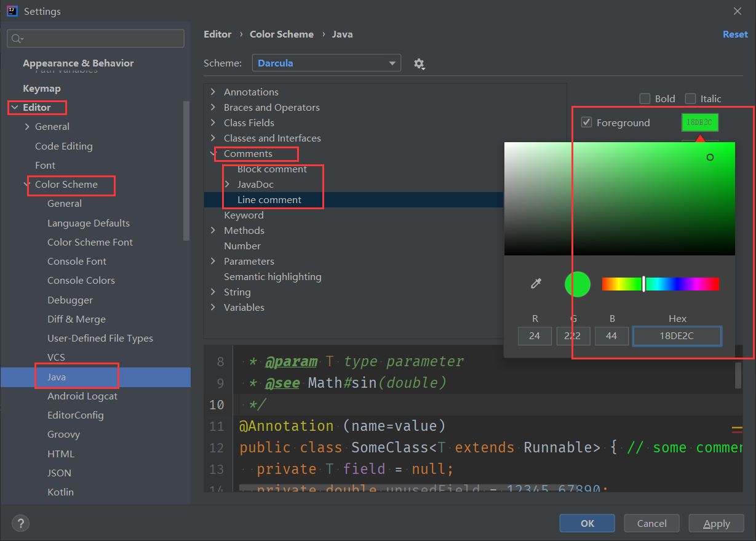Image resolution: width=756 pixels, height=541 pixels.
Task: Click Editor in the breadcrumb
Action: (218, 34)
